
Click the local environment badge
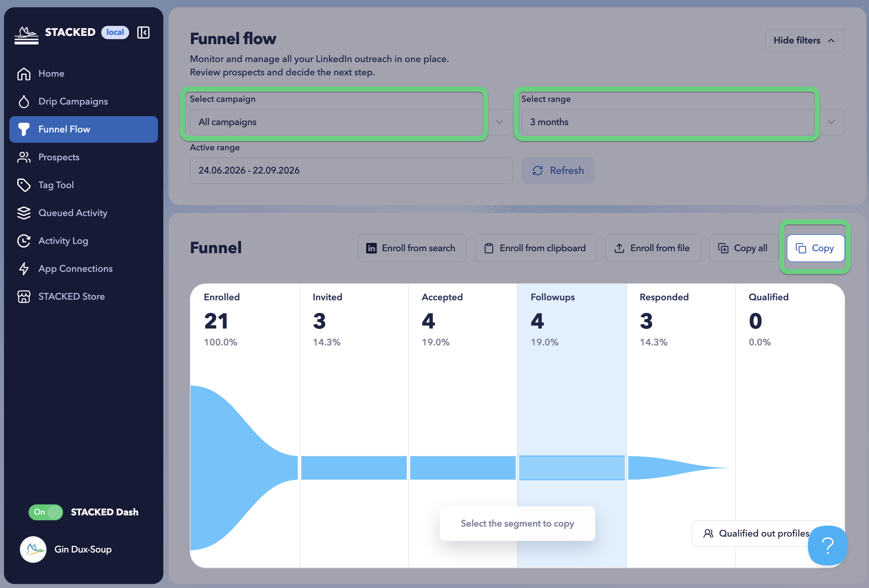[115, 32]
